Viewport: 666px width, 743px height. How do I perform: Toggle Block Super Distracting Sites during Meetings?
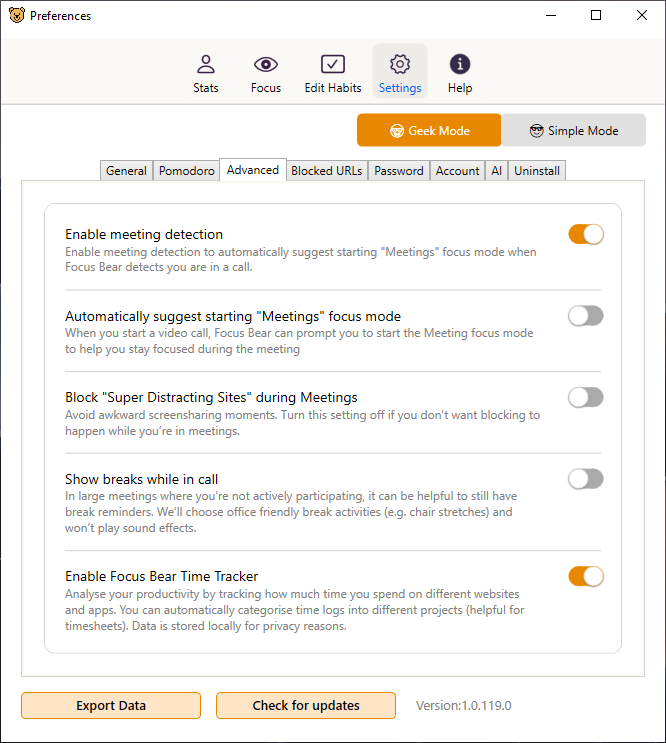click(x=586, y=398)
